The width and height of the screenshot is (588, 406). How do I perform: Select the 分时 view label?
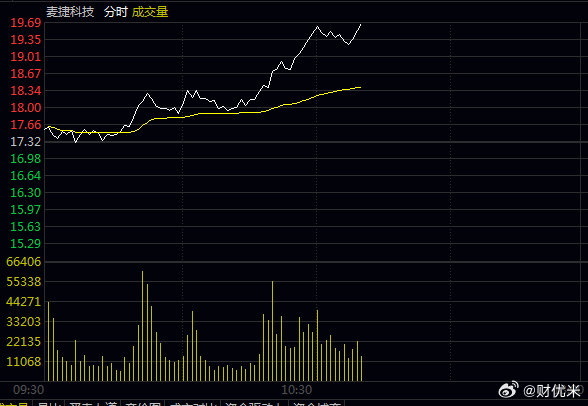point(116,12)
